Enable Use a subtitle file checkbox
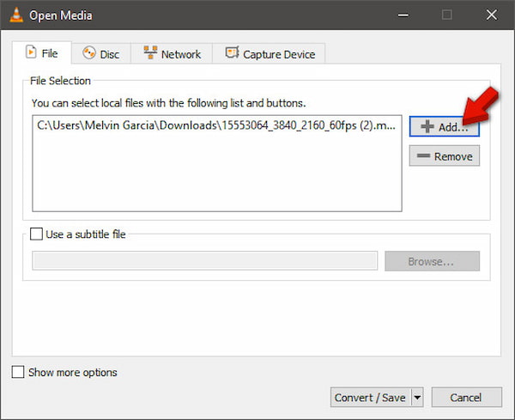Viewport: 515px width, 420px height. [36, 234]
